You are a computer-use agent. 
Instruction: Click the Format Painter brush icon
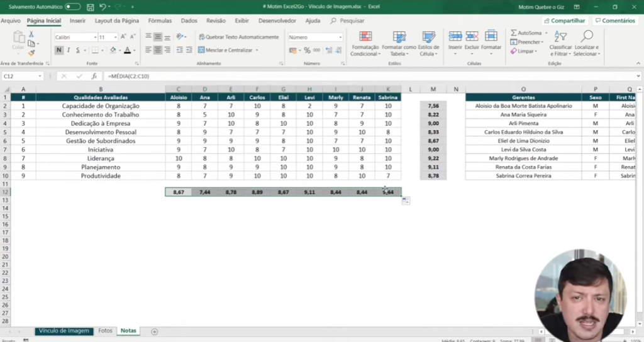point(31,53)
